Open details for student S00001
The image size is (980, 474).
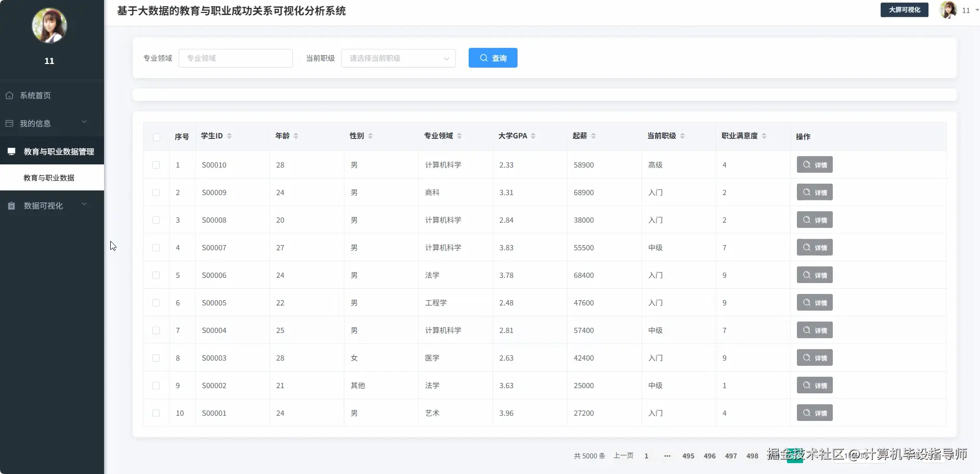tap(815, 413)
